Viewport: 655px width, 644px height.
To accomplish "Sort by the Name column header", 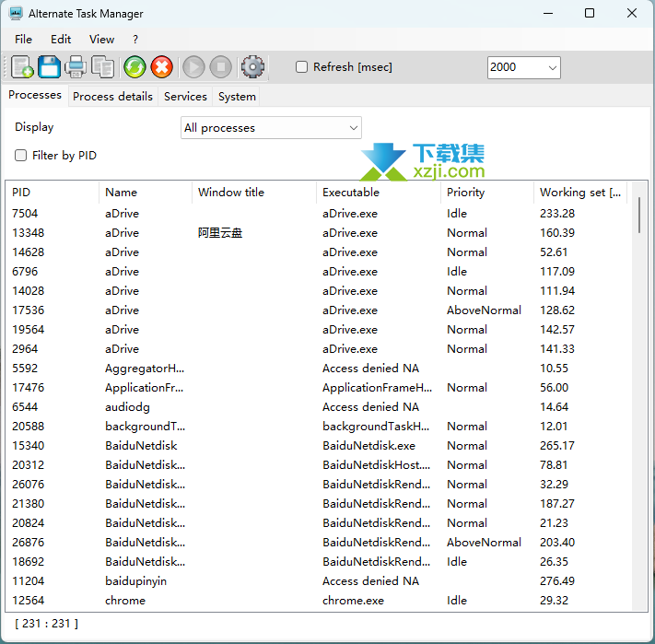I will click(146, 193).
